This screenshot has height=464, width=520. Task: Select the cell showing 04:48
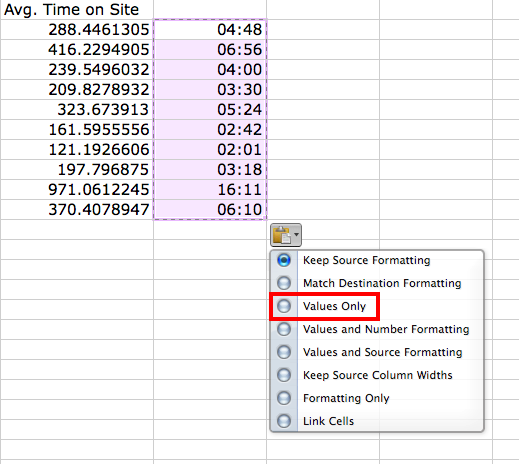coord(210,30)
